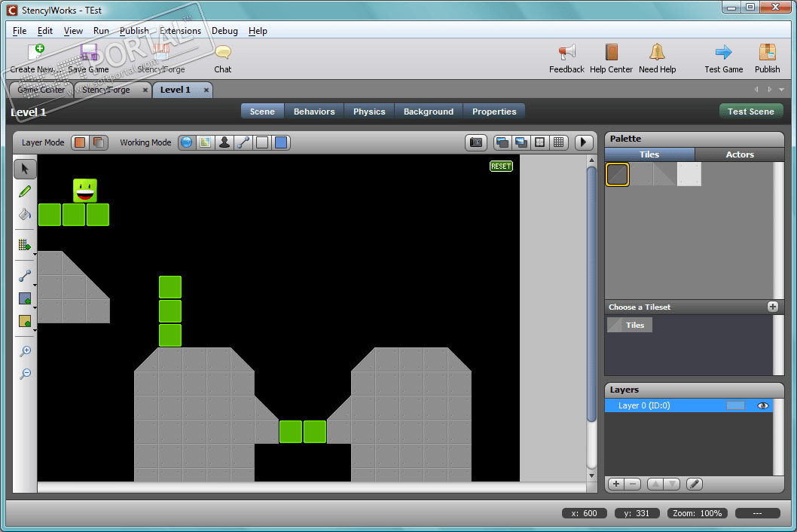Click the yellow terrain region tool
This screenshot has width=797, height=532.
point(24,322)
